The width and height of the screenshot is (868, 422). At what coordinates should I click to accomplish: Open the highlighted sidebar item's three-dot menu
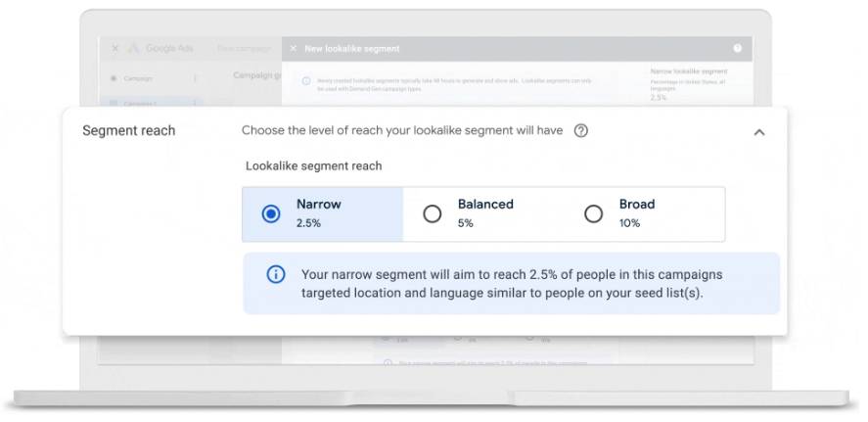point(195,103)
